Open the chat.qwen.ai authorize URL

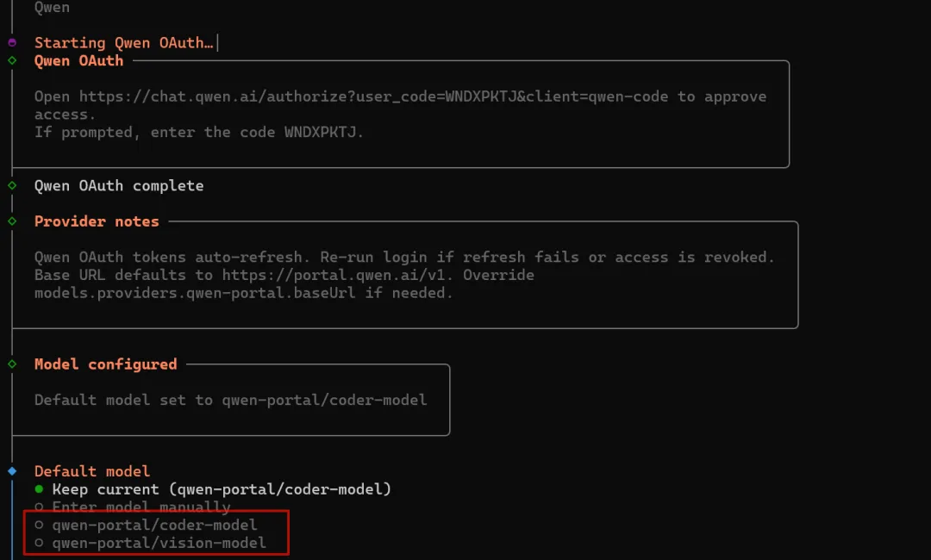[373, 96]
